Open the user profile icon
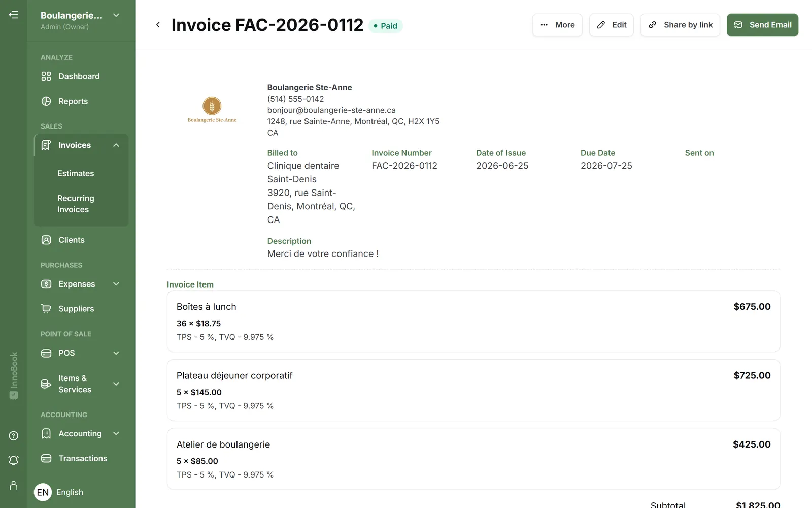Viewport: 812px width, 508px height. coord(14,486)
